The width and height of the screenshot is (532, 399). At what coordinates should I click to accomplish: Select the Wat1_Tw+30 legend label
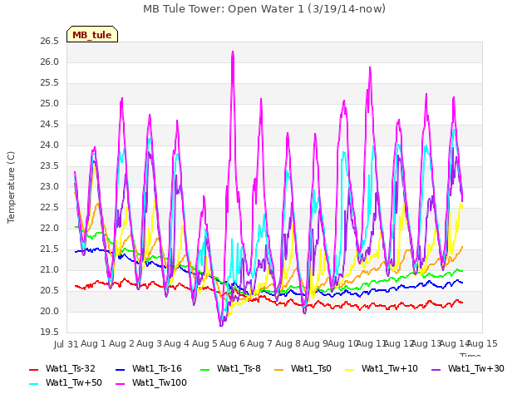tap(476, 368)
